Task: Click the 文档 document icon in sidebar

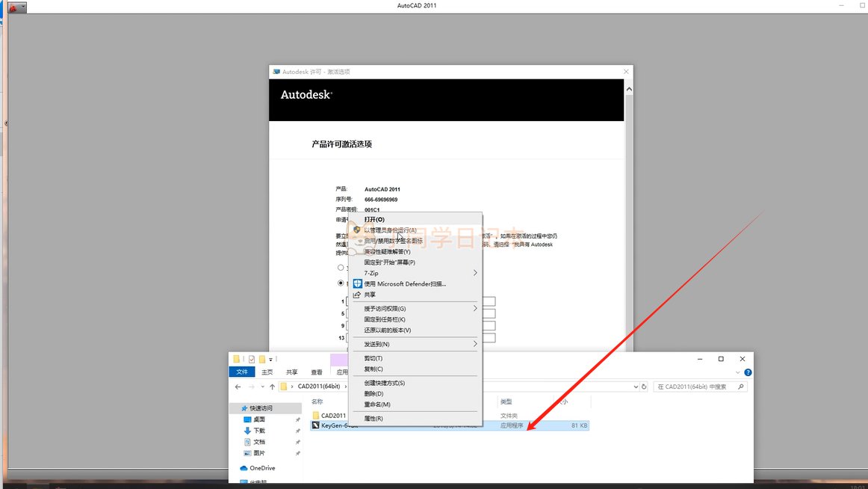Action: [247, 442]
